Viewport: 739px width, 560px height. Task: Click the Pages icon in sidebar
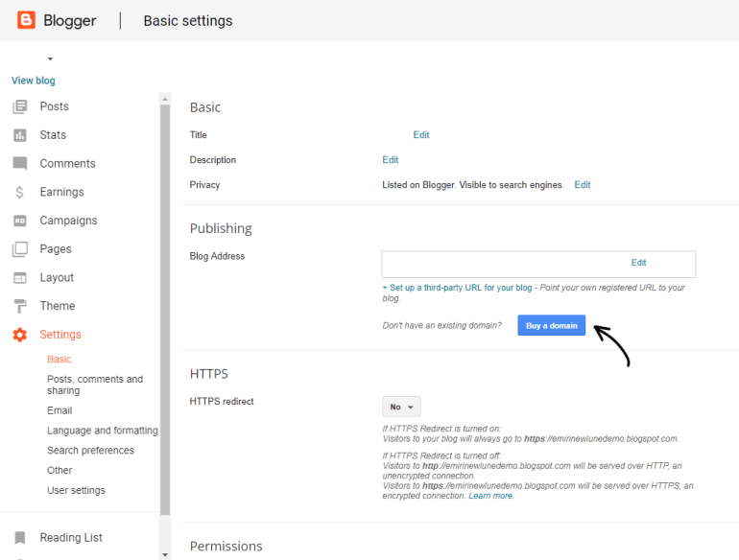click(20, 249)
